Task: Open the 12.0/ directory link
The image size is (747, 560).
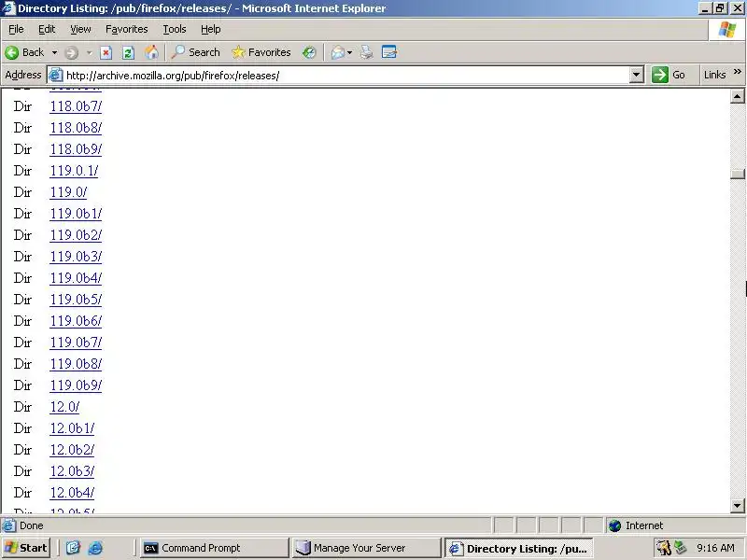Action: click(x=64, y=407)
